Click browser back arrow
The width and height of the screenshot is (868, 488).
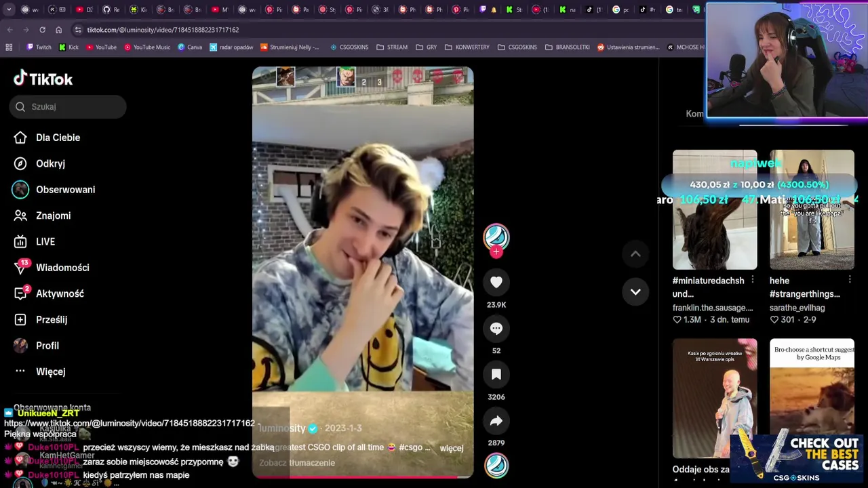[9, 30]
